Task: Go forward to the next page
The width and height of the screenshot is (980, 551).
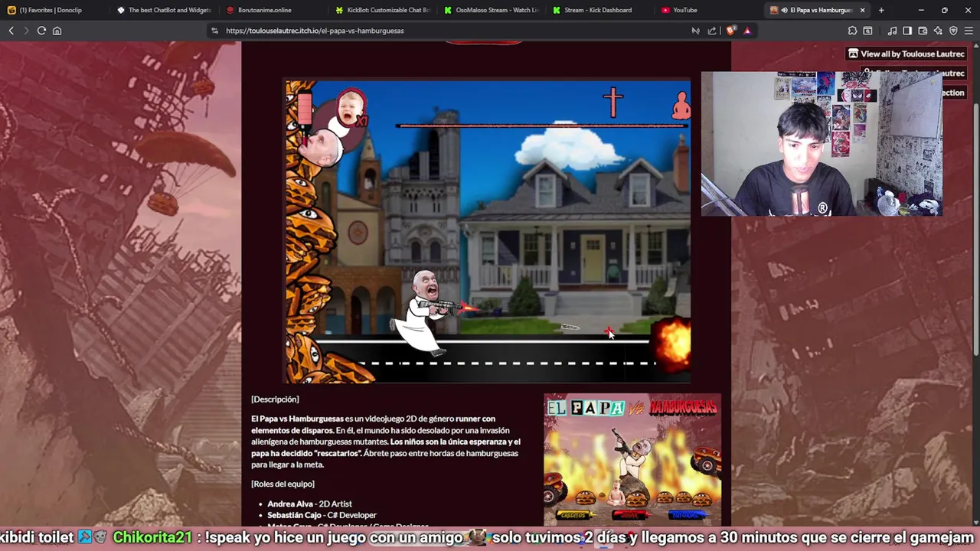Action: 26,31
